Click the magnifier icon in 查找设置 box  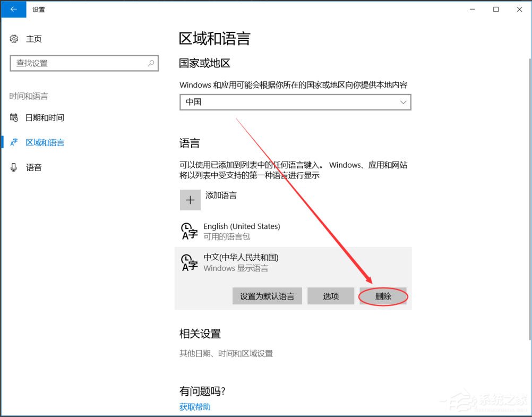151,63
